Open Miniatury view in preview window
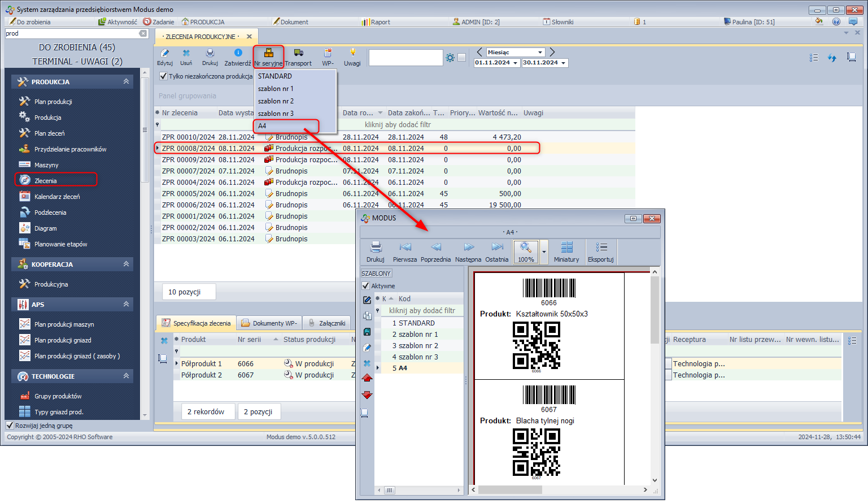868x503 pixels. click(566, 248)
